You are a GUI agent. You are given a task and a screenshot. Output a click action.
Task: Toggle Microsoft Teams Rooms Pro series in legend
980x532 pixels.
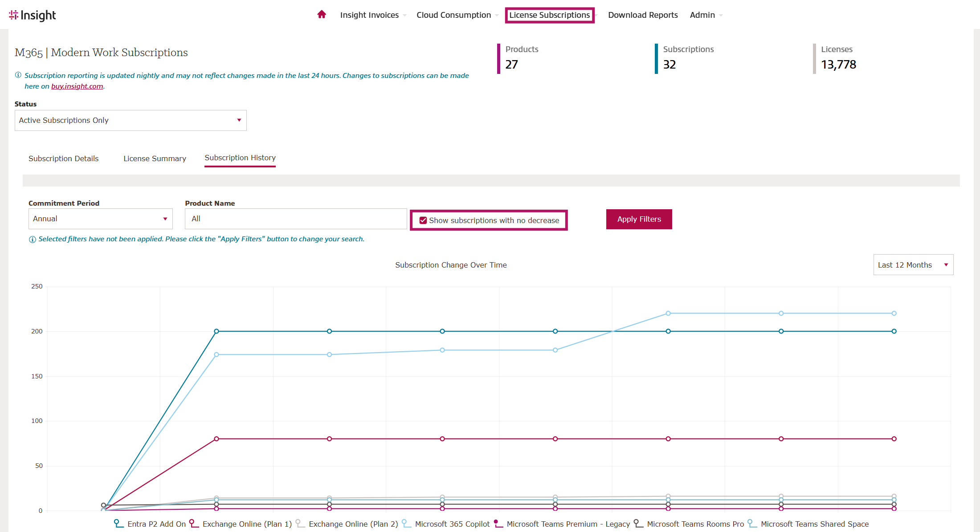[x=689, y=524]
